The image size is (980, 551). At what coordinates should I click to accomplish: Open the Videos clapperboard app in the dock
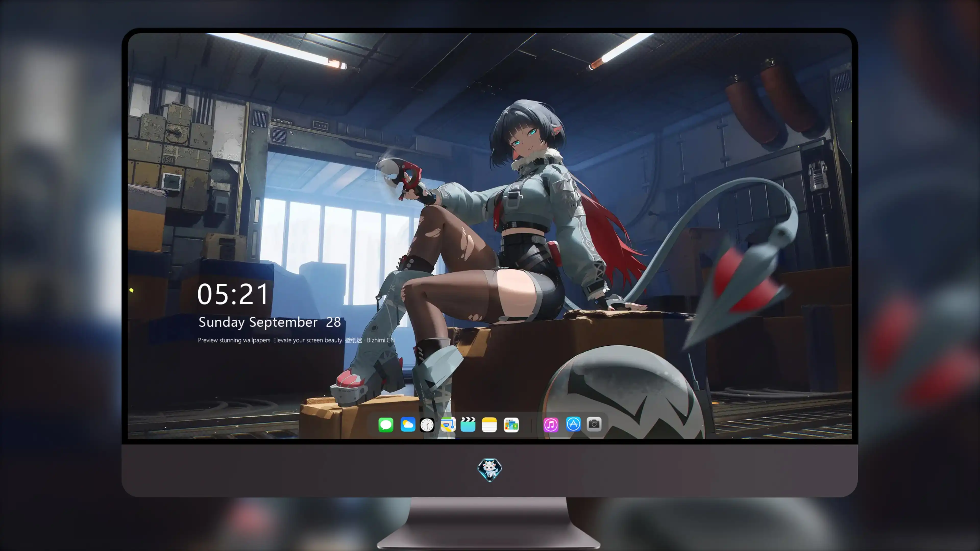pyautogui.click(x=468, y=424)
